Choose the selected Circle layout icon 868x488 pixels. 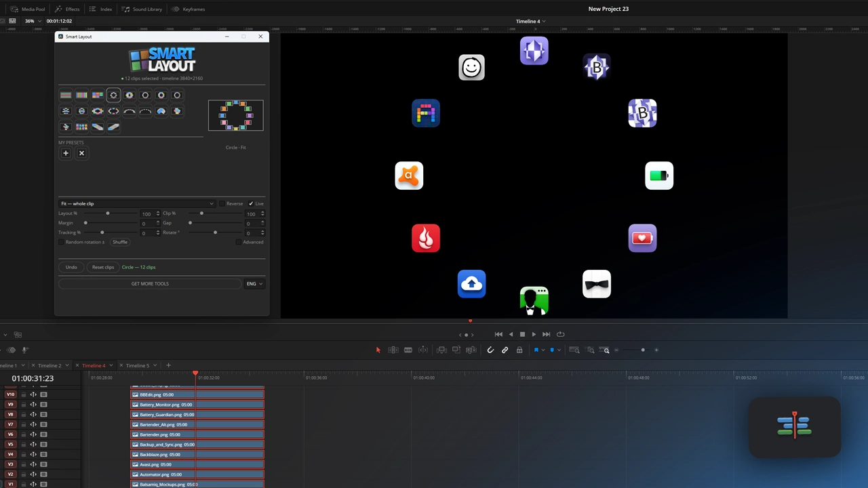pyautogui.click(x=113, y=96)
